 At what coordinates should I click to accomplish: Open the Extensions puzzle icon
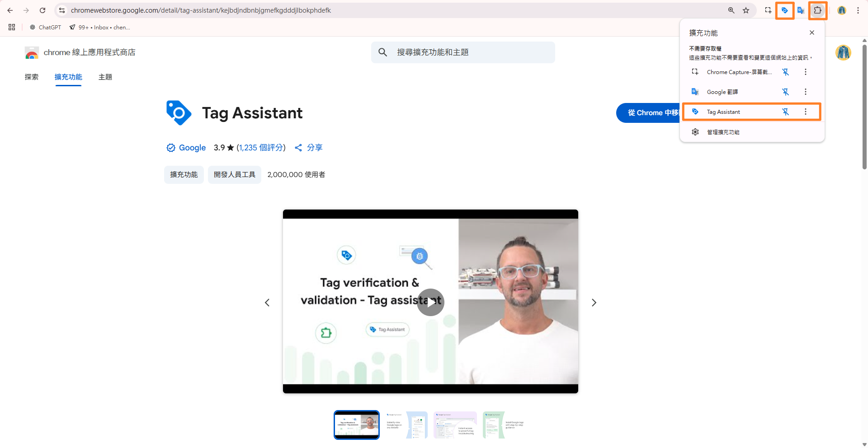point(817,10)
